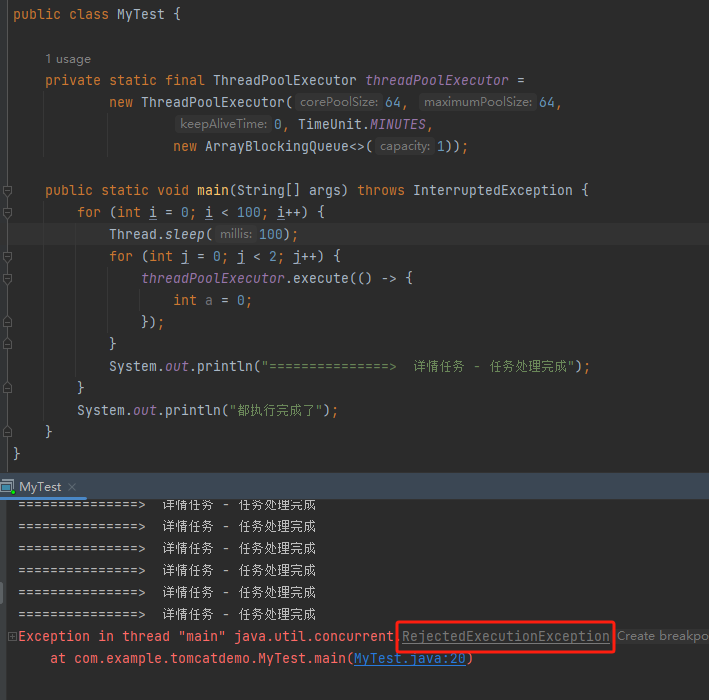
Task: Click the println "都执行完成了" statement
Action: tap(207, 411)
